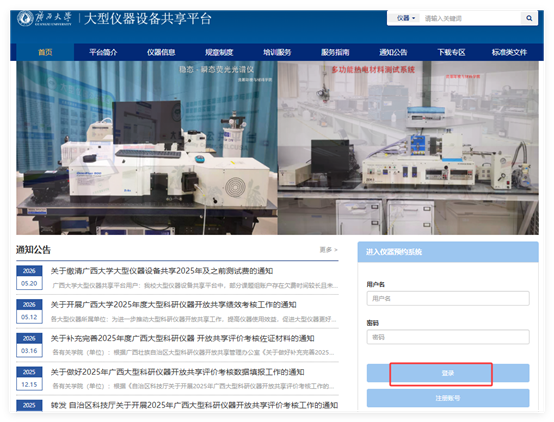Go to 下载专区 in the navigation
This screenshot has width=554, height=422.
click(451, 52)
